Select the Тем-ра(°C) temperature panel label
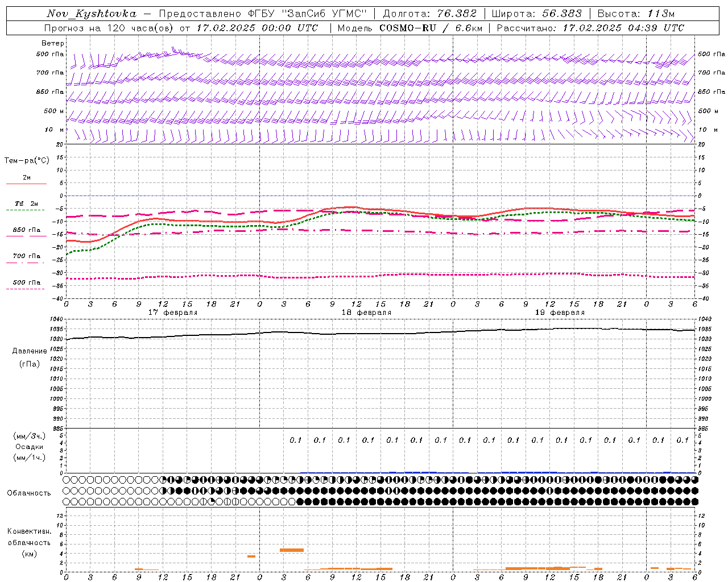The image size is (728, 582). point(27,161)
